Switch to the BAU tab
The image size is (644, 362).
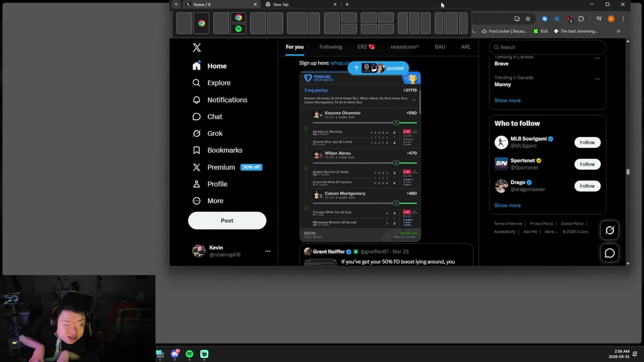click(x=440, y=47)
